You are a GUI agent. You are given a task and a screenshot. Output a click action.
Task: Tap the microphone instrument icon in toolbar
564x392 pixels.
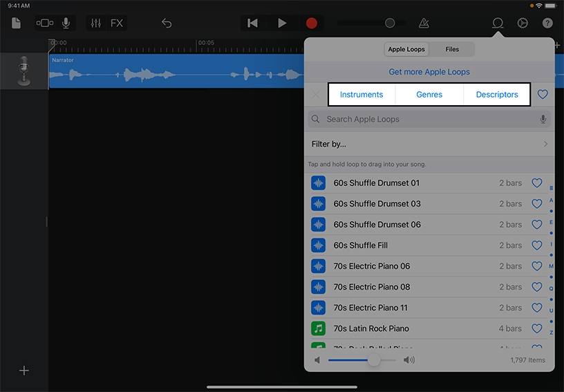(66, 23)
